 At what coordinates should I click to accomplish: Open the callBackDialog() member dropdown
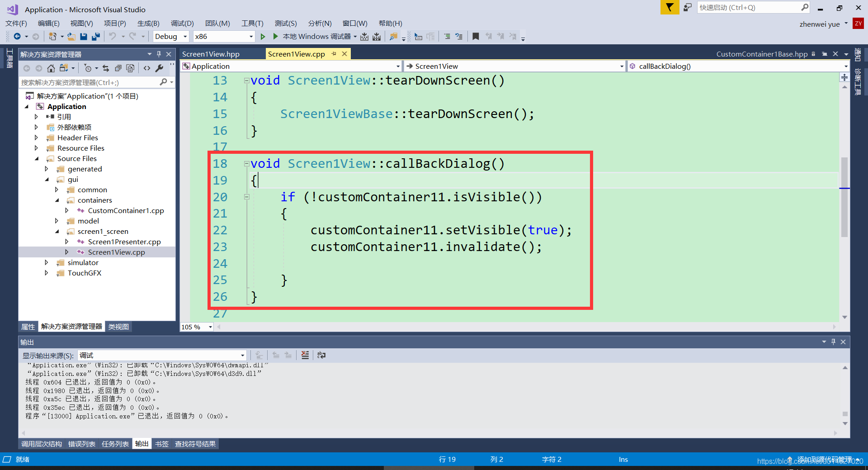point(846,66)
